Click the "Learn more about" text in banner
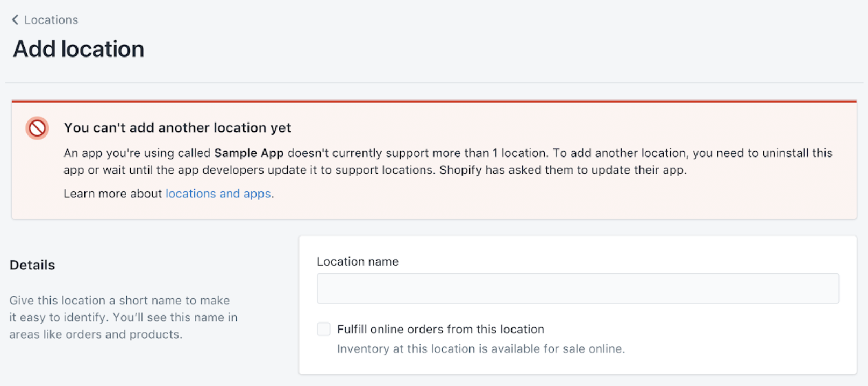Screen dimensions: 868x386 [112, 194]
